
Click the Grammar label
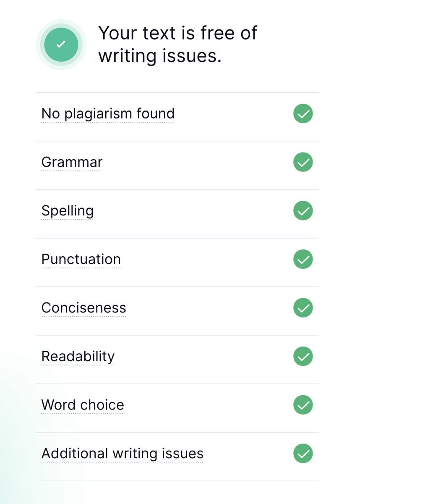72,162
